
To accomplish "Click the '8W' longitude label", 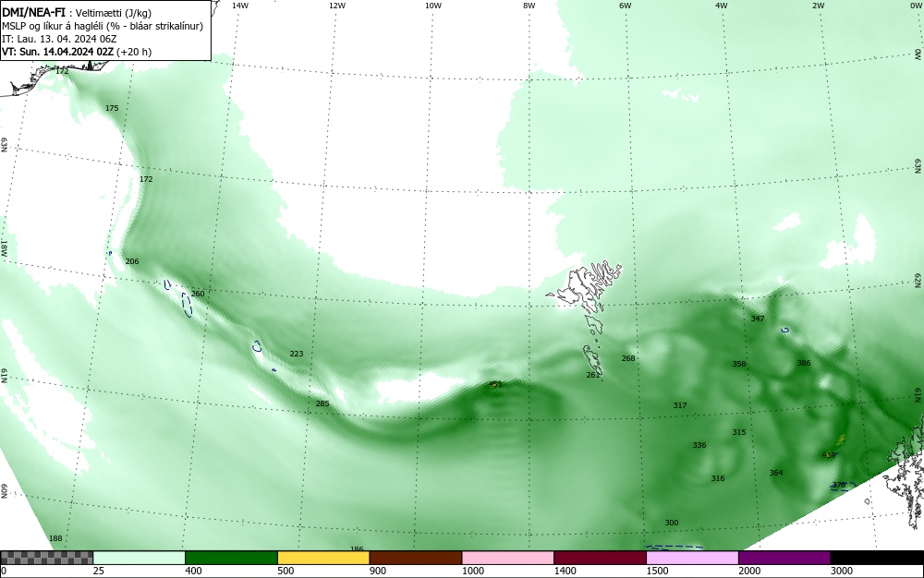I will coord(529,6).
